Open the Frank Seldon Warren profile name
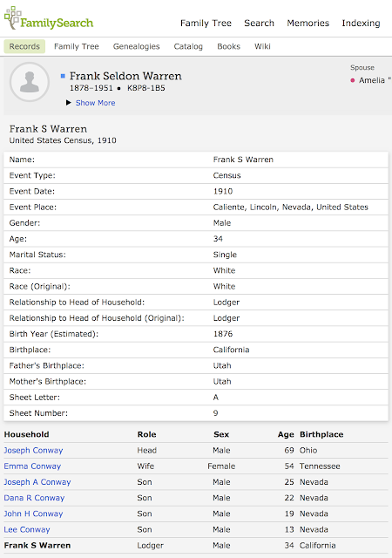The width and height of the screenshot is (392, 558). coord(125,76)
